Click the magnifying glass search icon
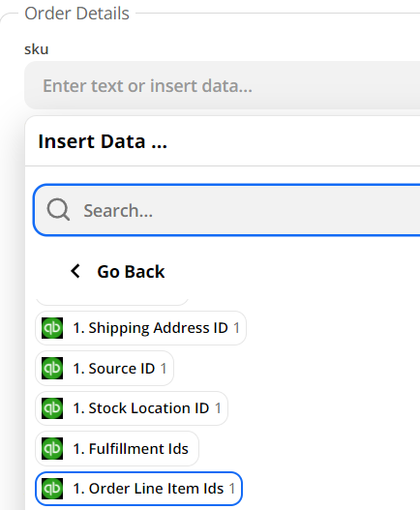The image size is (420, 510). (x=58, y=210)
